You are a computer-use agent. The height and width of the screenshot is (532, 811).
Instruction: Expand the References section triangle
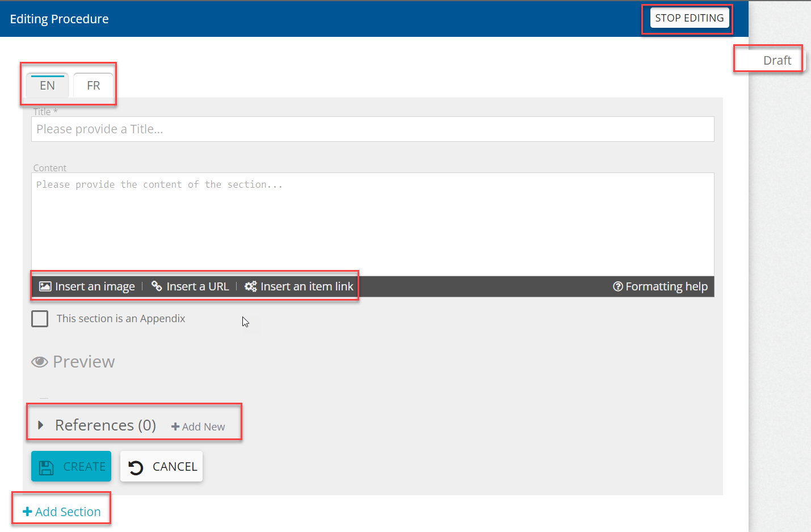click(40, 425)
